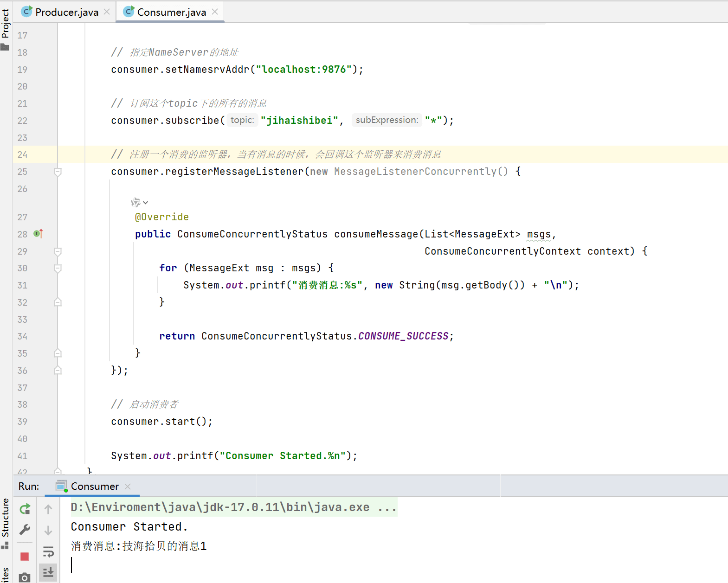728x583 pixels.
Task: Collapse the for loop fold at line 30
Action: tap(58, 269)
